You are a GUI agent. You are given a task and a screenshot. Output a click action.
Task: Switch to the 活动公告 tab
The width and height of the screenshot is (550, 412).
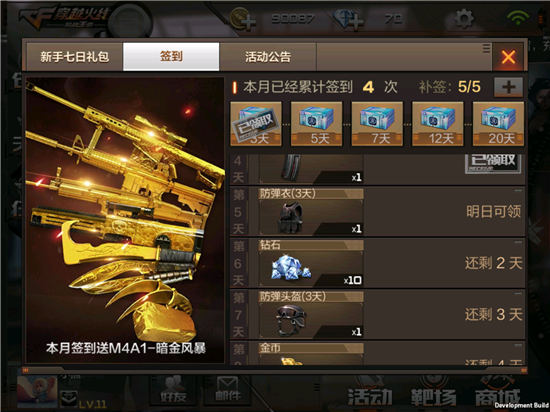[268, 56]
